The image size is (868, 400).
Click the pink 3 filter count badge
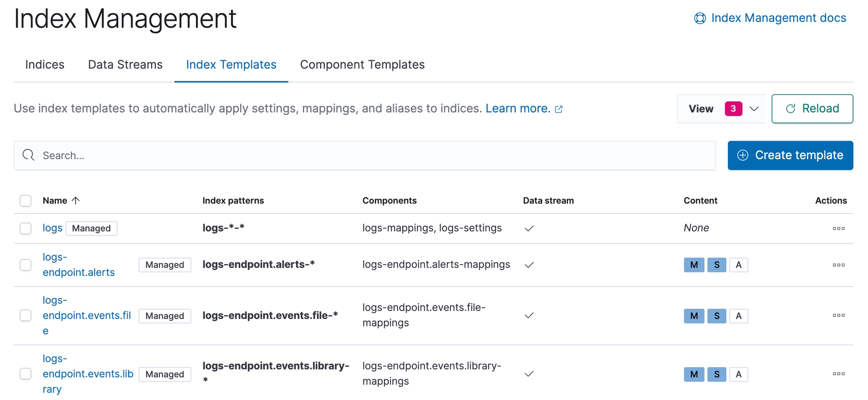733,109
